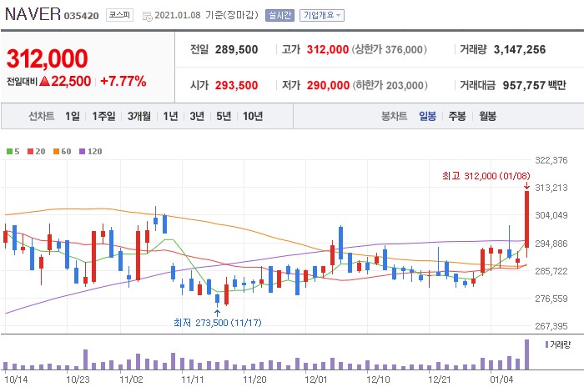
Task: Click the 최고 312,000 (01/08) marker
Action: pyautogui.click(x=486, y=176)
